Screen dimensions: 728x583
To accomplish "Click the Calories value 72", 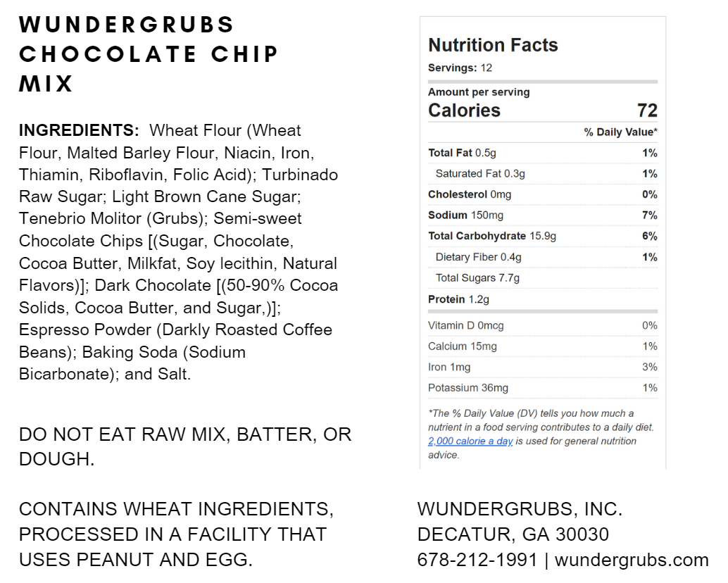I will [x=647, y=111].
